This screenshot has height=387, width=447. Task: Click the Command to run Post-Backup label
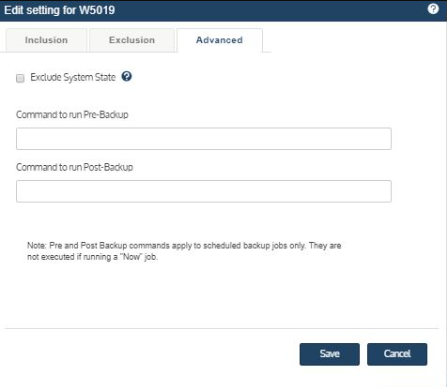pyautogui.click(x=75, y=167)
